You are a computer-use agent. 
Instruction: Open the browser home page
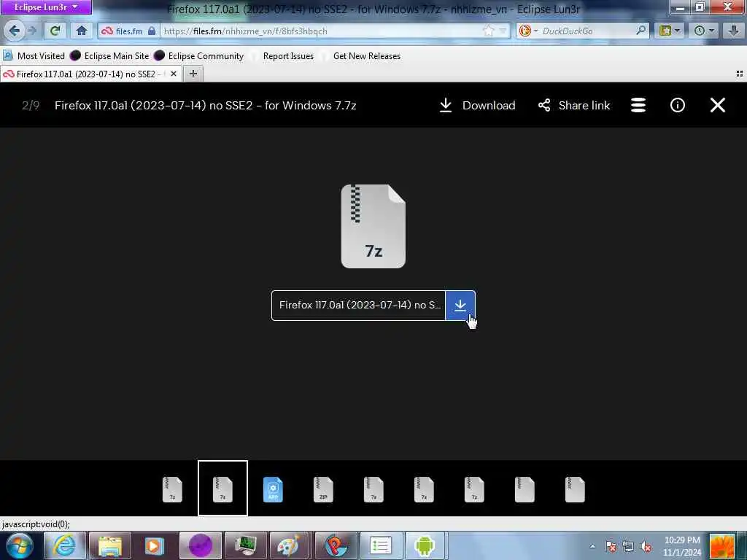82,31
